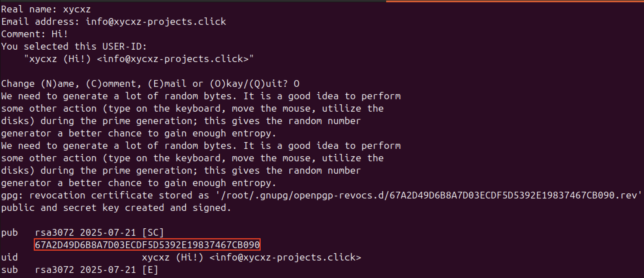Click the [E] capability flag
Screen dimensions: 644x278
150,270
